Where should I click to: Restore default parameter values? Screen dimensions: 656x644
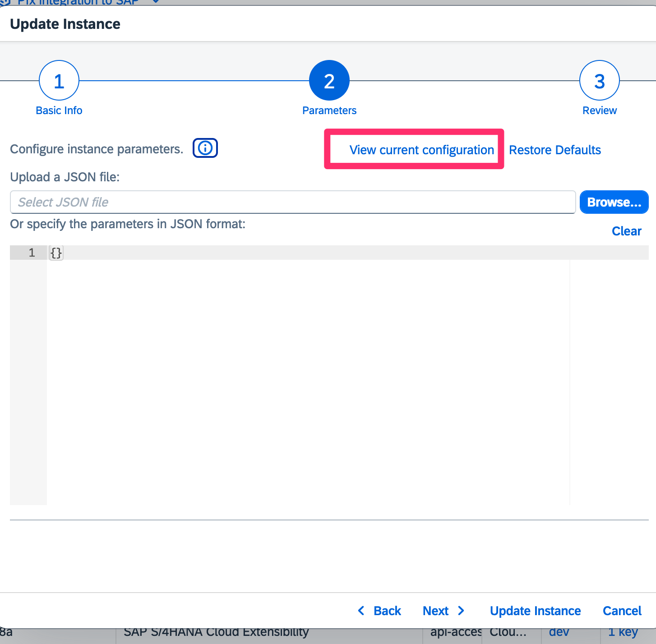(x=555, y=150)
